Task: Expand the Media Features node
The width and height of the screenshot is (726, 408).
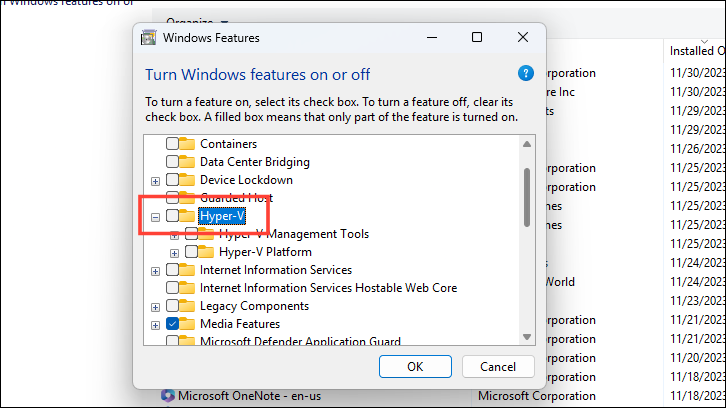Action: (156, 326)
